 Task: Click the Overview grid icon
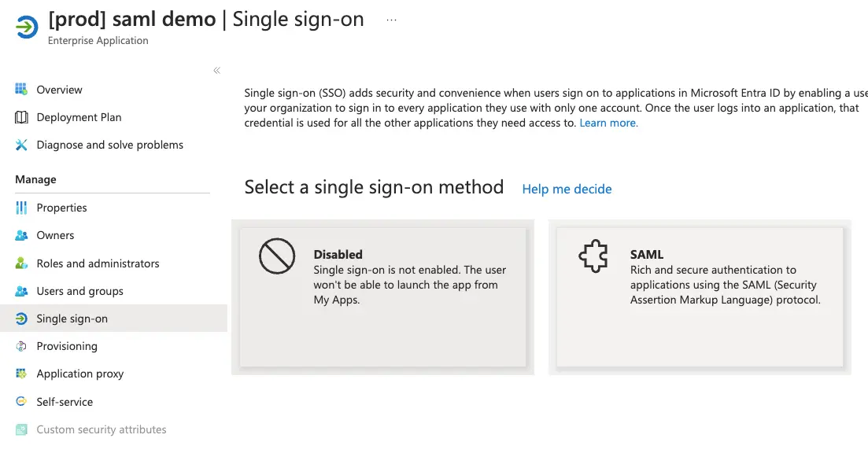tap(21, 90)
